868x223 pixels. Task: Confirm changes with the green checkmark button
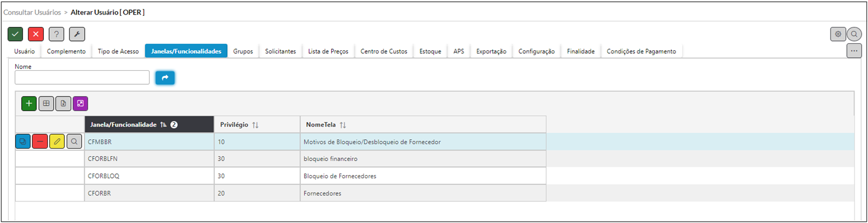15,35
